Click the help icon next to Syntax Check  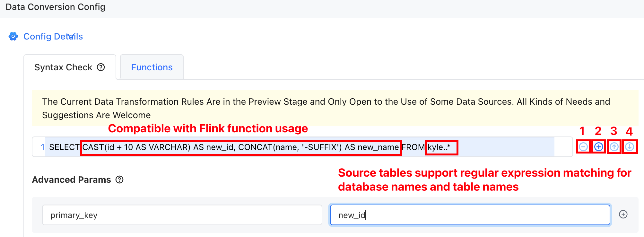(101, 67)
